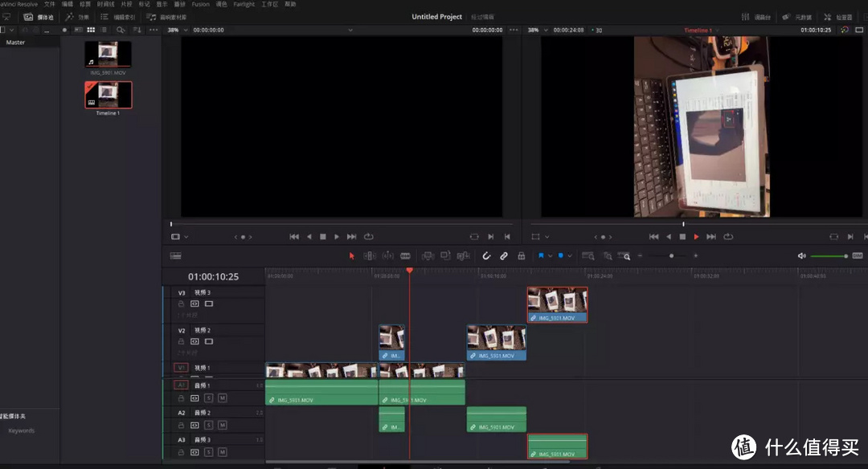868x469 pixels.
Task: Solo audio track A2 with S button
Action: tap(208, 425)
